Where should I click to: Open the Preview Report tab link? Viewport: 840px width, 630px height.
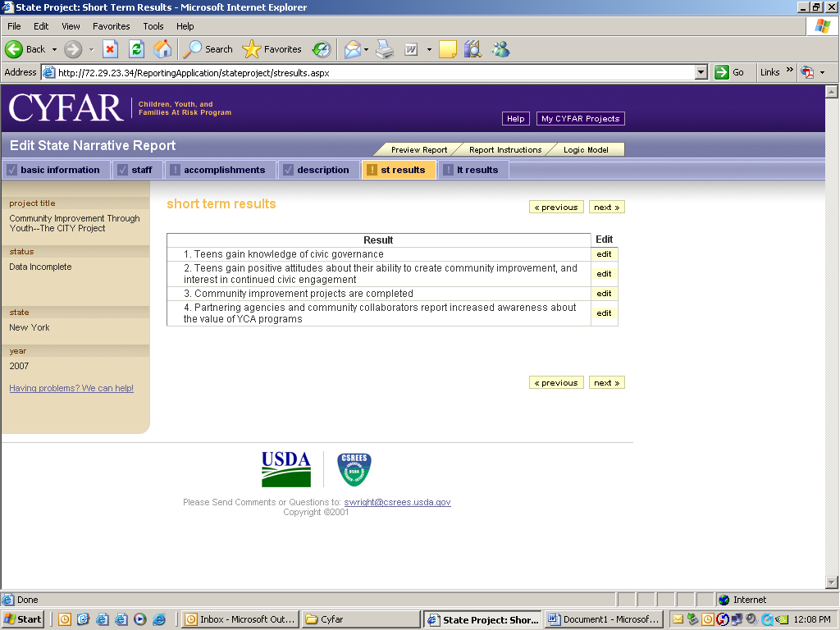[x=418, y=150]
